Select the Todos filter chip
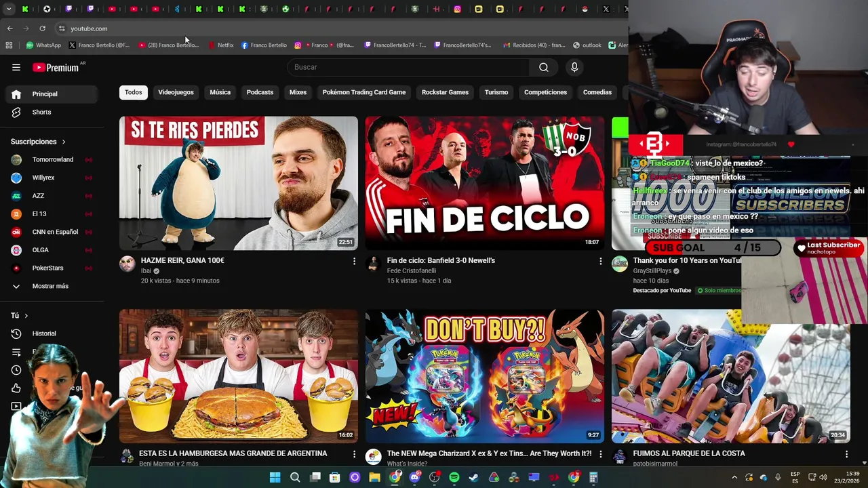868x488 pixels. coord(134,92)
